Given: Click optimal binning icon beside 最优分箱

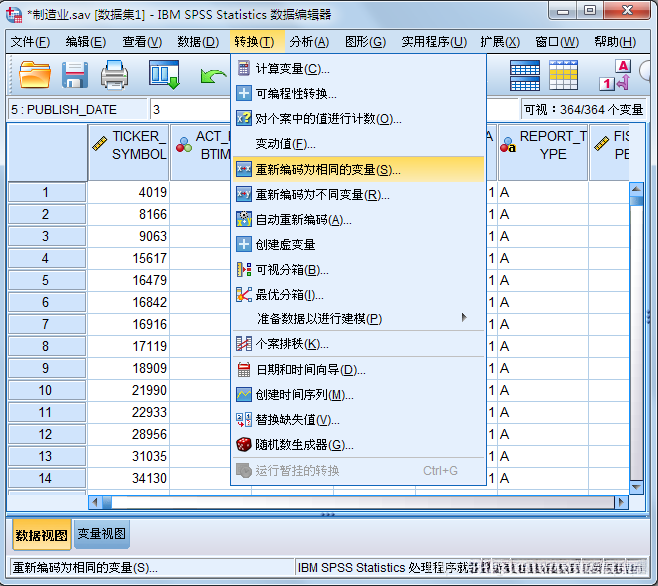Looking at the screenshot, I should [x=244, y=295].
